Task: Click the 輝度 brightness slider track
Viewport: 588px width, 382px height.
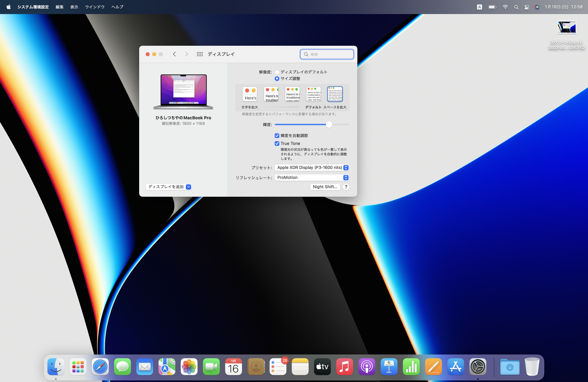Action: [x=301, y=125]
